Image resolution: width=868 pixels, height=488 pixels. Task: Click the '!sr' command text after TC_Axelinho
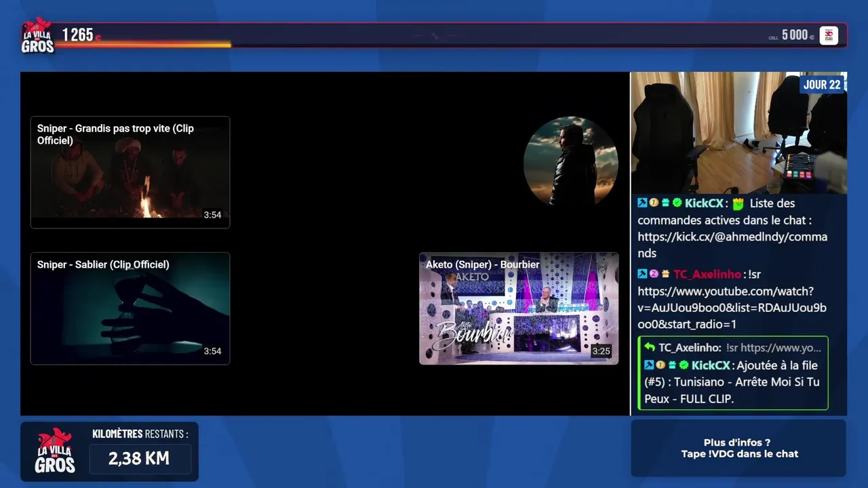click(754, 274)
